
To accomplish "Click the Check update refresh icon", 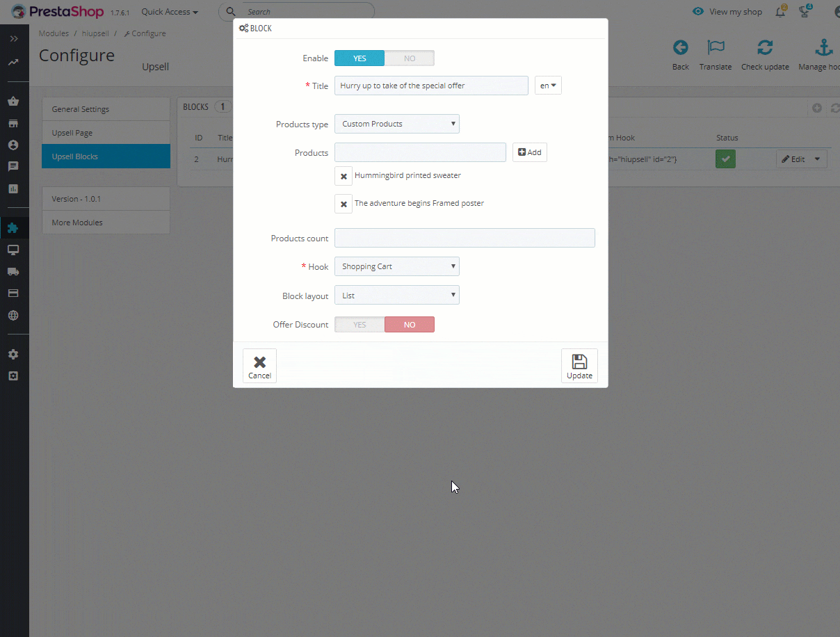I will point(765,47).
